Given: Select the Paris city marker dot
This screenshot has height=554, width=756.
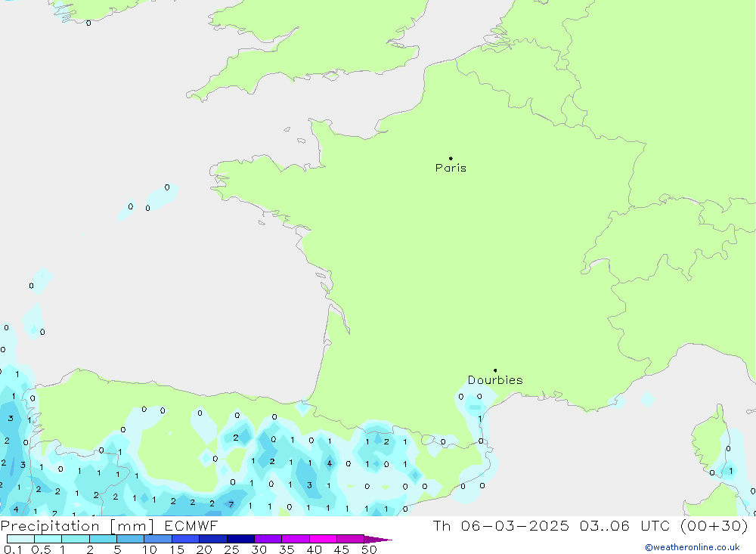Looking at the screenshot, I should 451,158.
